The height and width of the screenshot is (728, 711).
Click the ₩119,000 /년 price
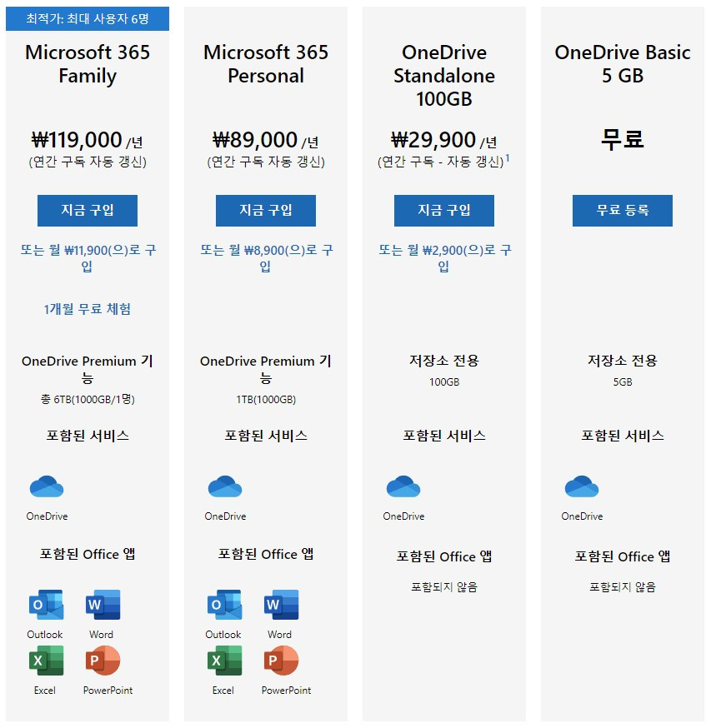(88, 140)
